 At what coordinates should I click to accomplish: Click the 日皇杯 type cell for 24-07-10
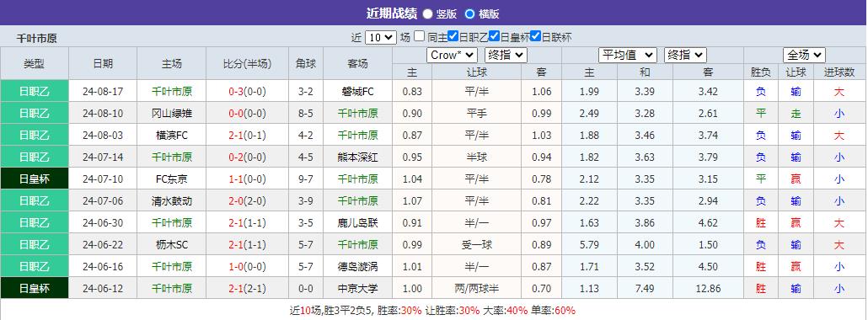[x=35, y=179]
